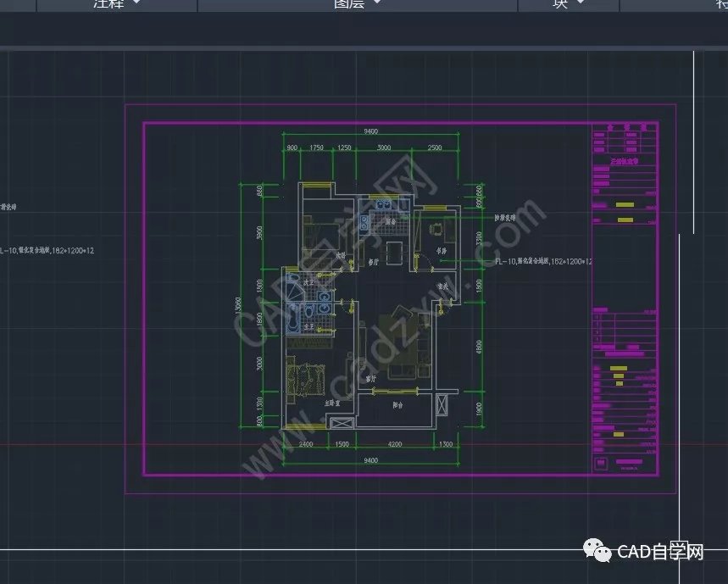728x584 pixels.
Task: Select the kitchen sink symbol in the 厨房
Action: (x=385, y=205)
